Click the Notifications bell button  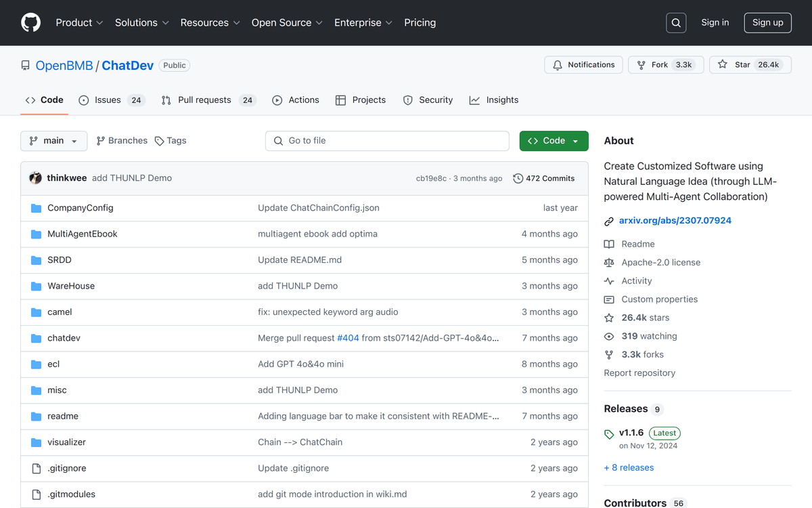[583, 65]
